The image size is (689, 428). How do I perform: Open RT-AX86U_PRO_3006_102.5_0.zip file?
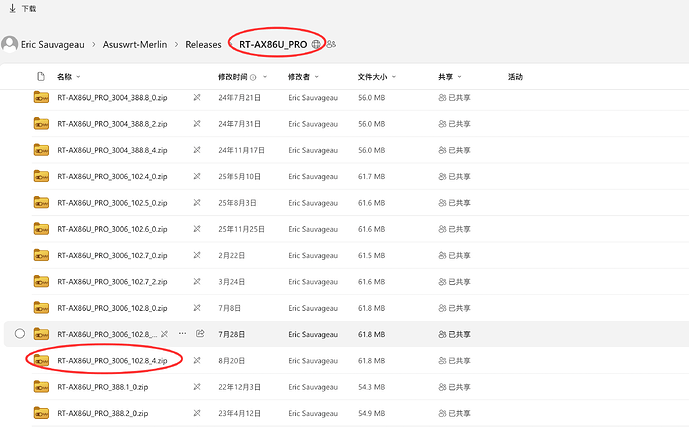[112, 203]
